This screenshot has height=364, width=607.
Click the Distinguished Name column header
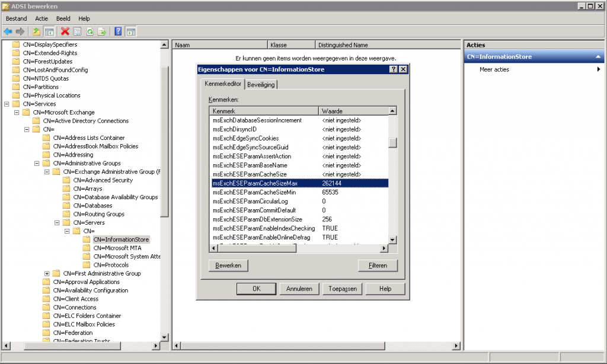388,45
